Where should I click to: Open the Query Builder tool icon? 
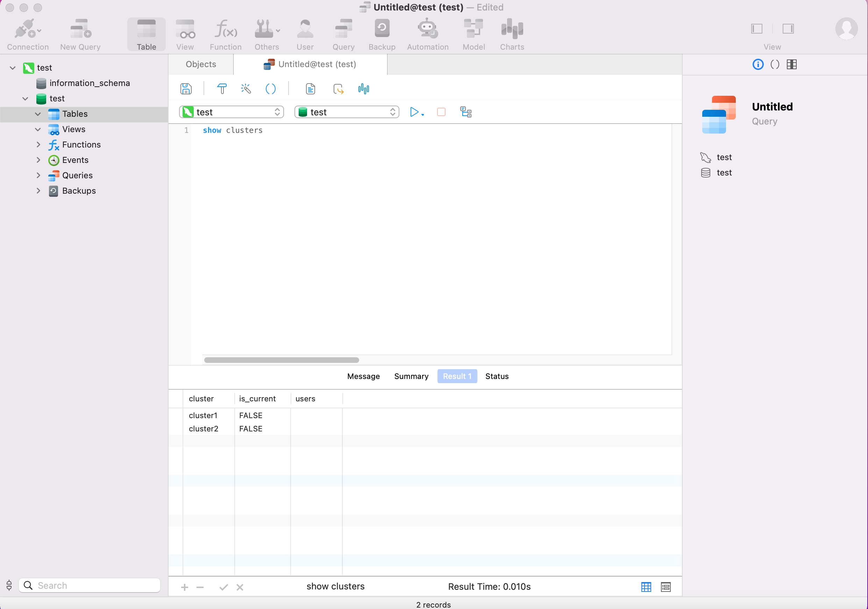[x=222, y=89]
